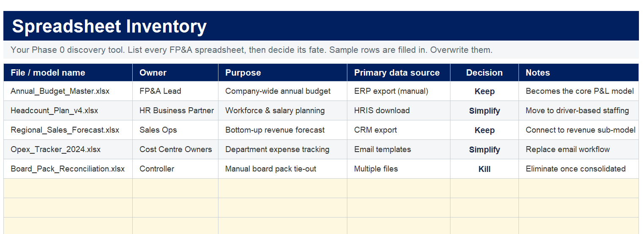
Task: Click the 'Owner' column header
Action: (175, 73)
